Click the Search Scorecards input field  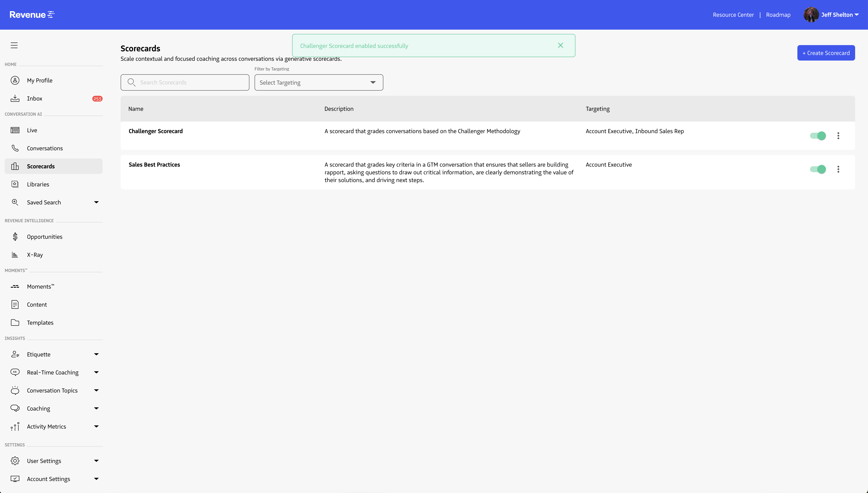tap(185, 82)
